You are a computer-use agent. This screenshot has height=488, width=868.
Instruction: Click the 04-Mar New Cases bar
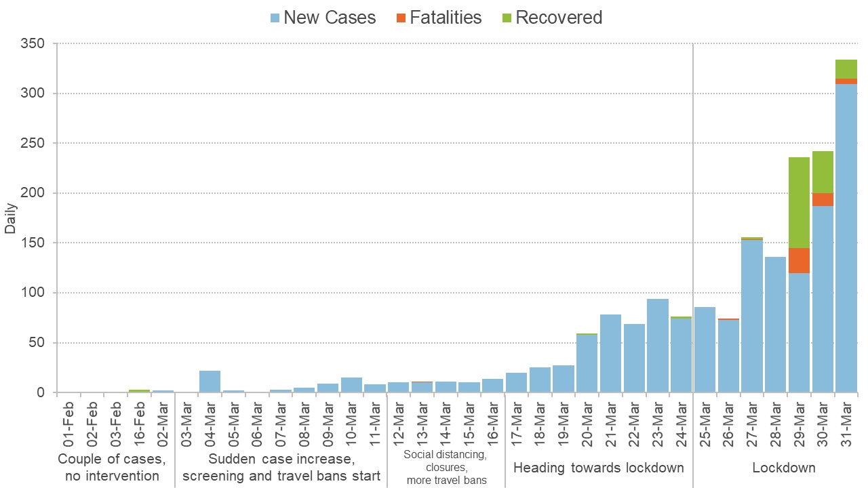pyautogui.click(x=210, y=382)
